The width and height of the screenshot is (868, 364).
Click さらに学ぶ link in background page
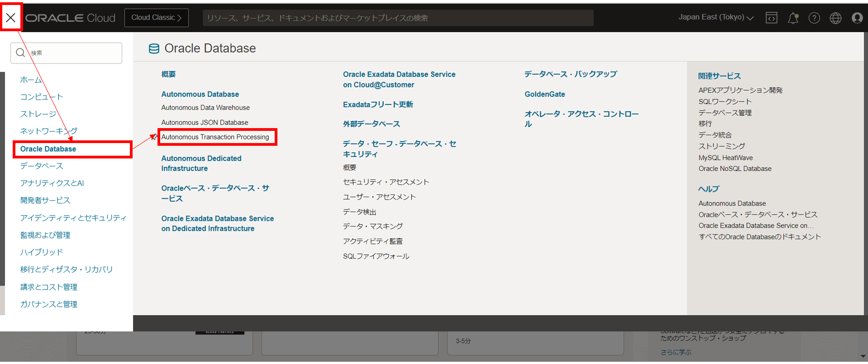coord(676,352)
